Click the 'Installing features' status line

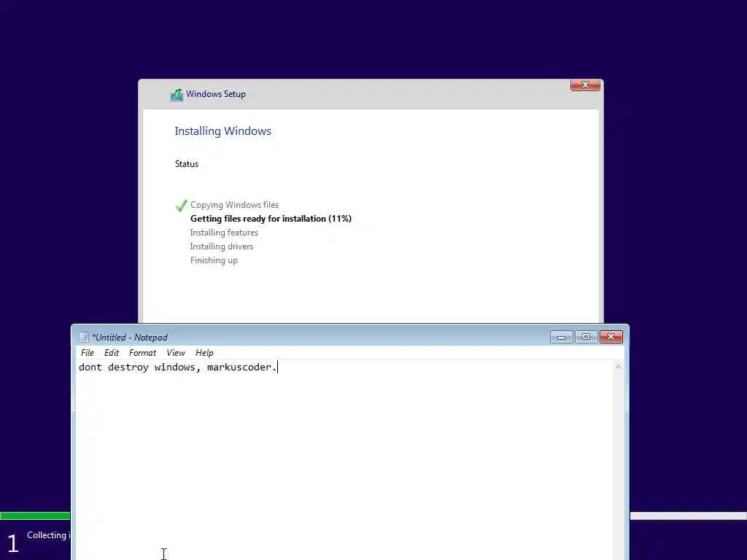[224, 233]
